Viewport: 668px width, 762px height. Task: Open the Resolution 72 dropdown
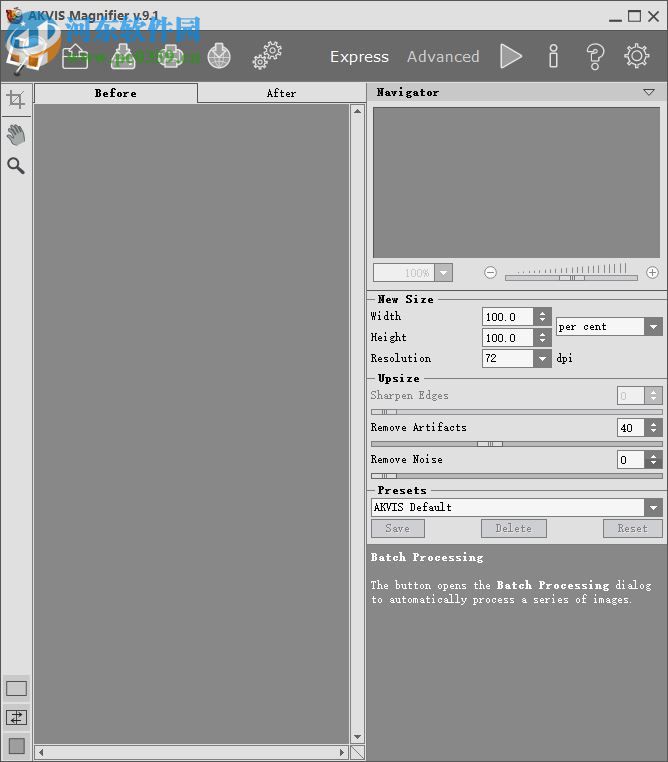click(542, 359)
